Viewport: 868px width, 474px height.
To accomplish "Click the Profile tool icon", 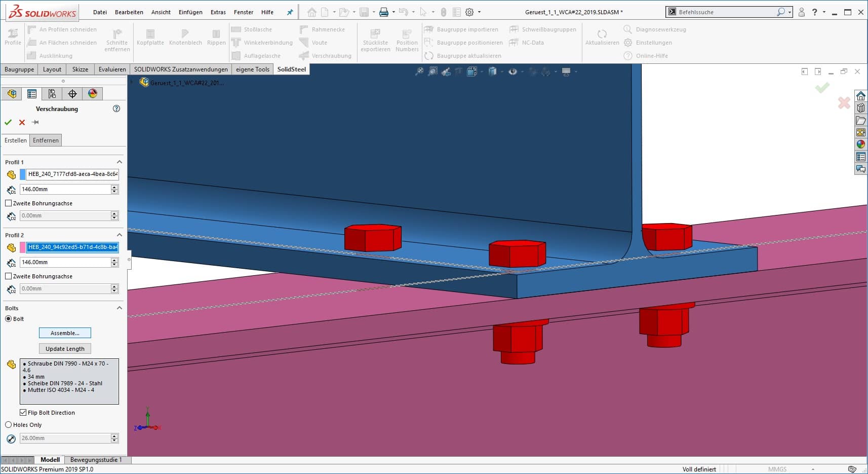I will (13, 37).
